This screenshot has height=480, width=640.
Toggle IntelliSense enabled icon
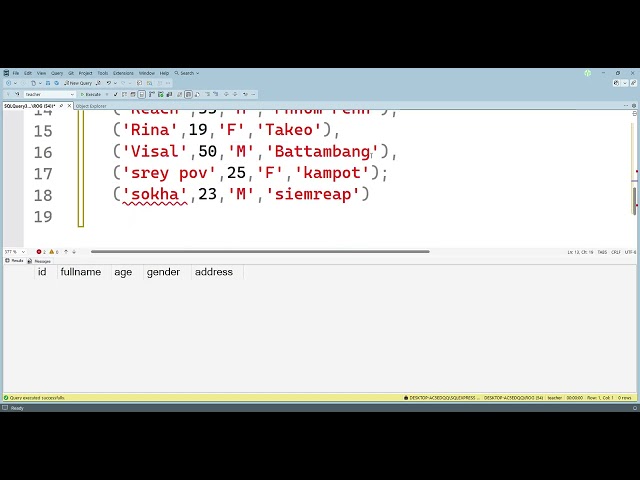[x=142, y=94]
